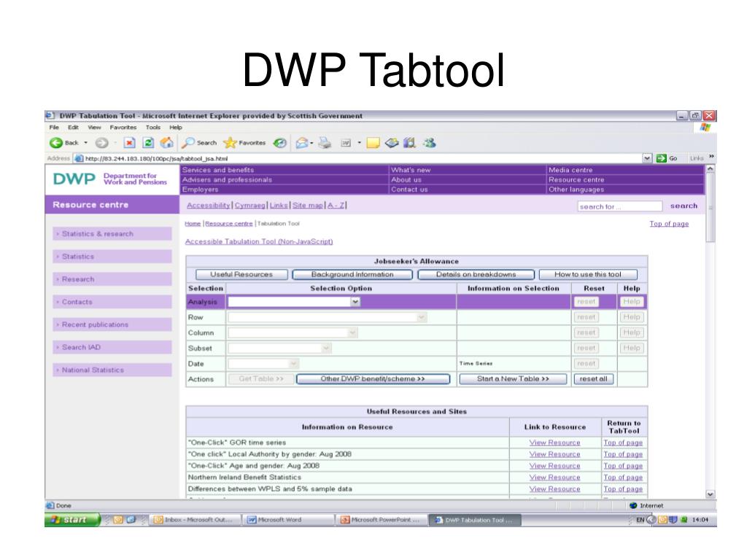Open the Edit menu
This screenshot has width=747, height=560.
coord(73,128)
